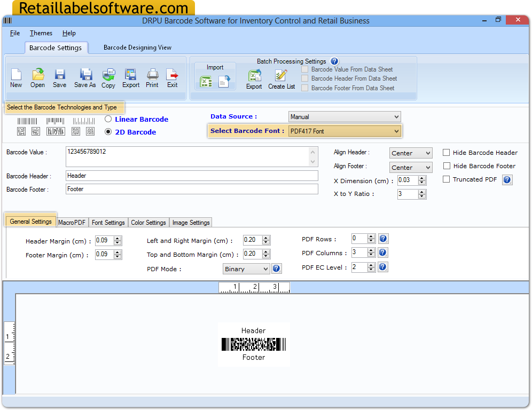This screenshot has height=410, width=532.
Task: Select the Barcode Settings tab
Action: point(56,48)
